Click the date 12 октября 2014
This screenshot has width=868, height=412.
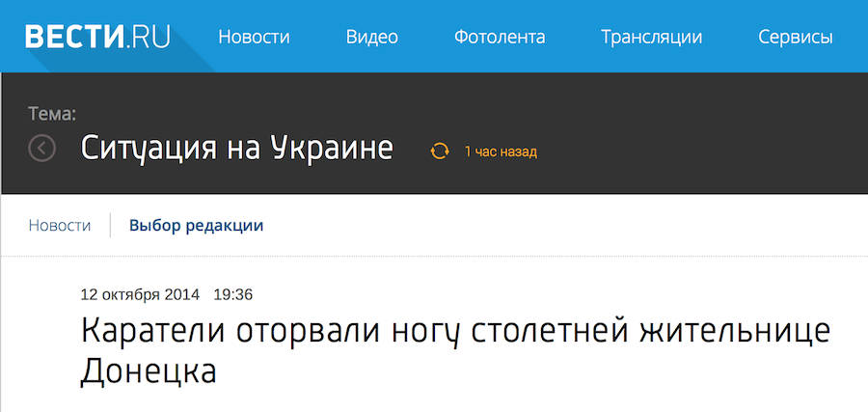pyautogui.click(x=140, y=293)
